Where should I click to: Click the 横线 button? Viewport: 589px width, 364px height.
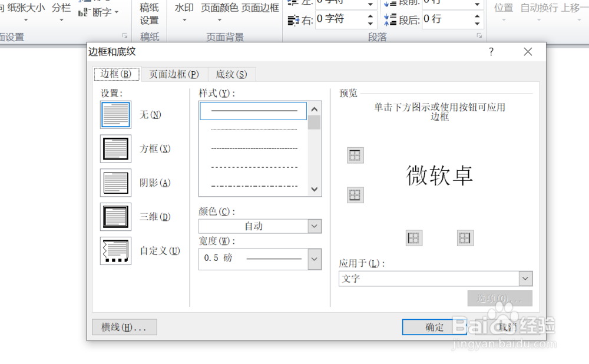tap(124, 327)
